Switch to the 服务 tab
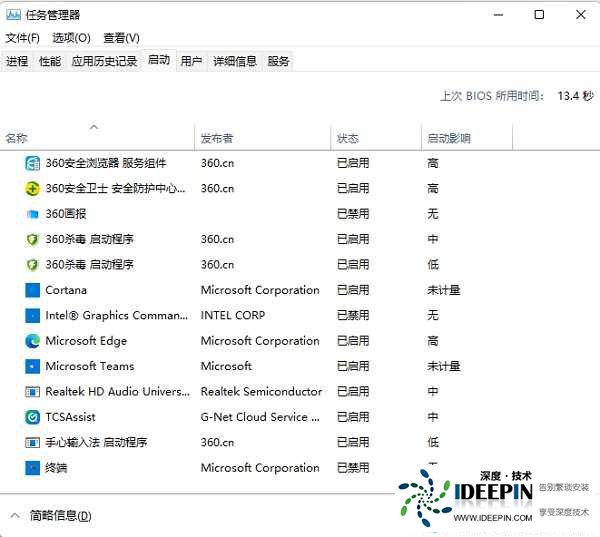 [x=278, y=61]
